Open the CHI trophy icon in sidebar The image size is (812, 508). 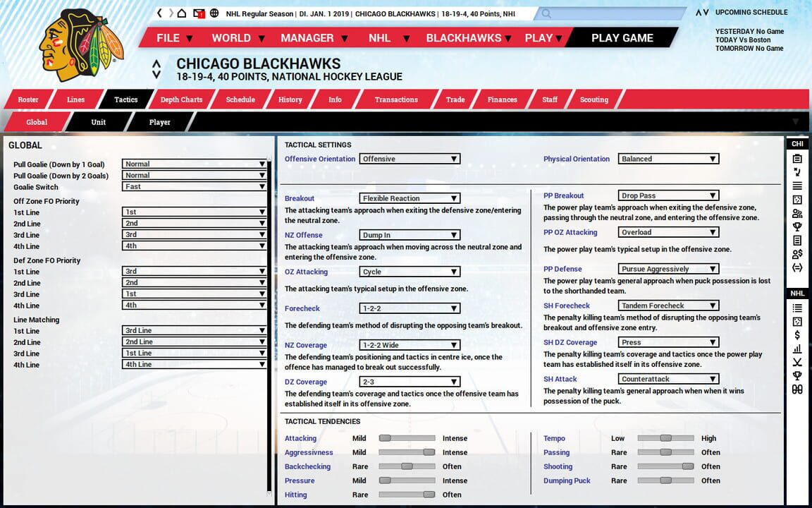tap(797, 226)
